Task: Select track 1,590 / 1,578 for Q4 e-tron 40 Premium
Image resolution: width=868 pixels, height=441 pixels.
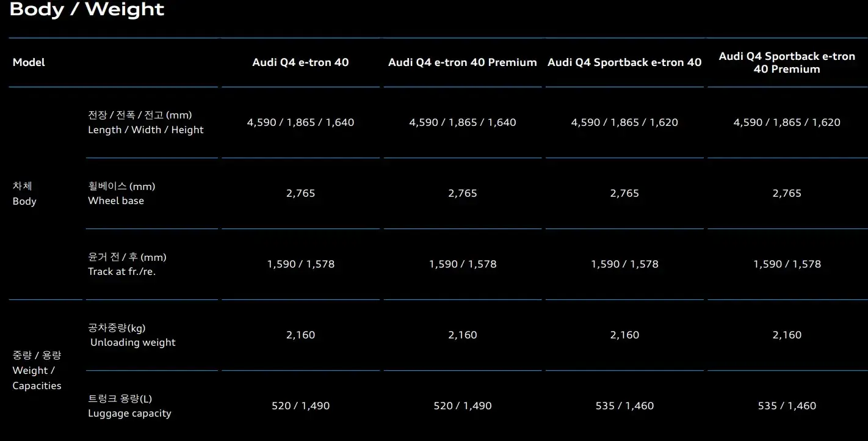Action: click(463, 264)
